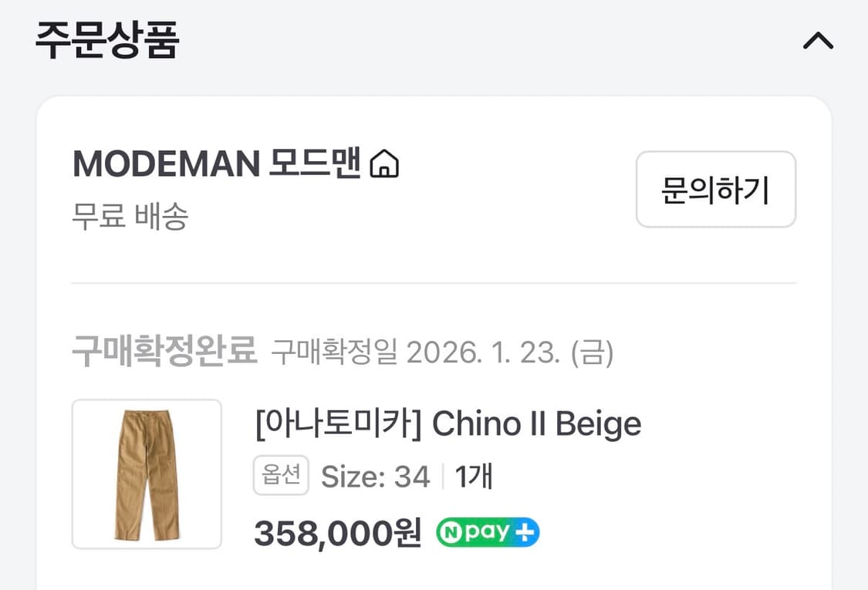This screenshot has width=868, height=590.
Task: Click the 'pay' text in the Npay badge
Action: [x=488, y=532]
